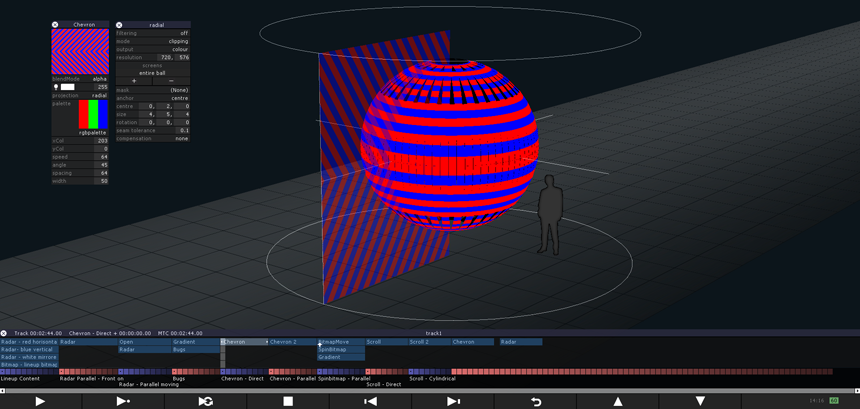Click the return-to-start curved arrow icon
The height and width of the screenshot is (409, 860).
[x=536, y=401]
